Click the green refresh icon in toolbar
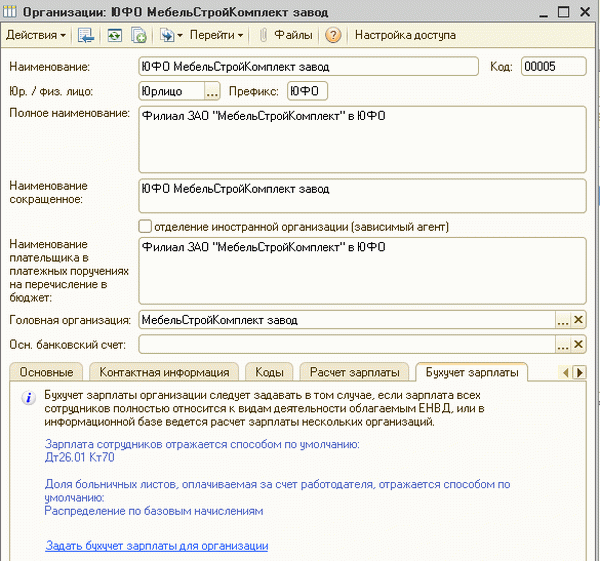The width and height of the screenshot is (600, 561). pos(115,35)
